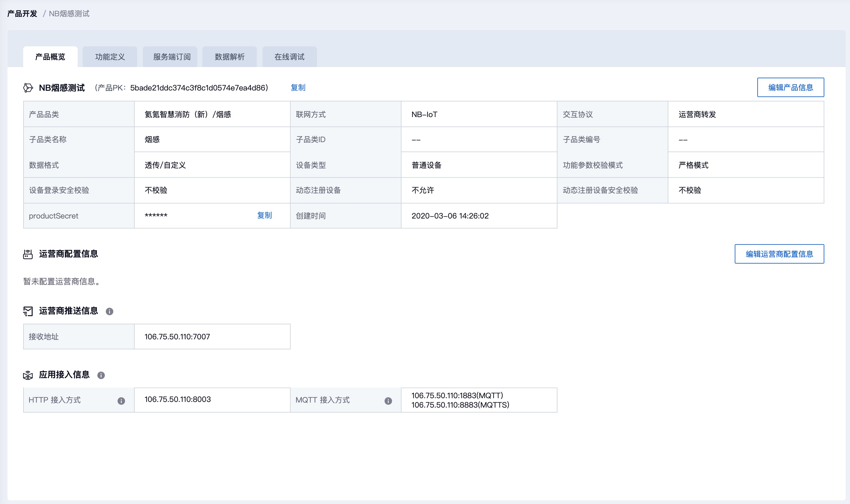
Task: Copy productSecret using its 复制 link
Action: coord(264,215)
